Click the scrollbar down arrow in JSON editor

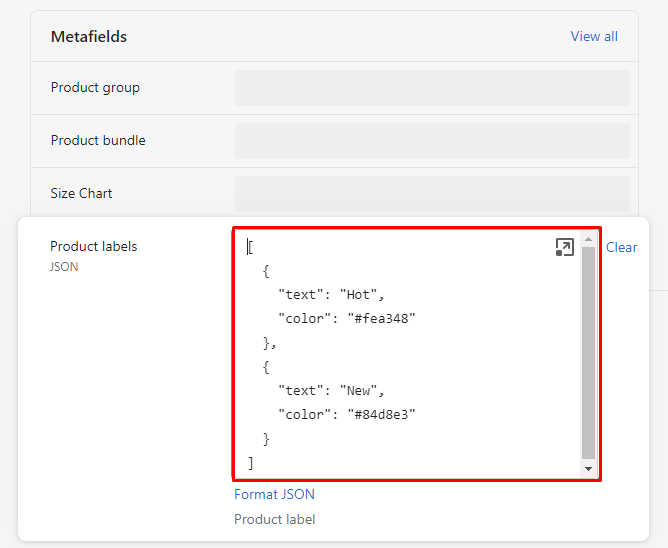pyautogui.click(x=588, y=469)
